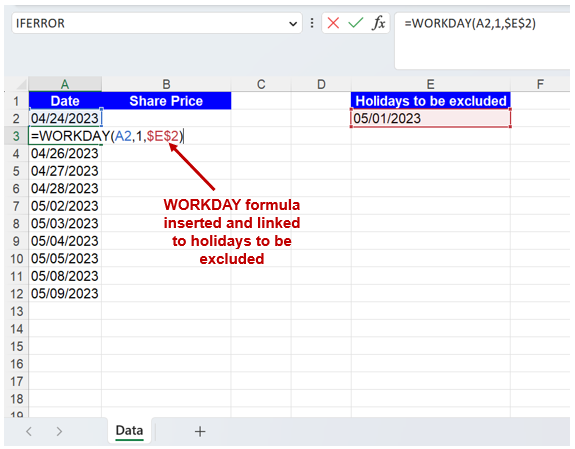The height and width of the screenshot is (449, 575).
Task: Click into the formula bar with the WORKDAY formula
Action: tap(482, 40)
